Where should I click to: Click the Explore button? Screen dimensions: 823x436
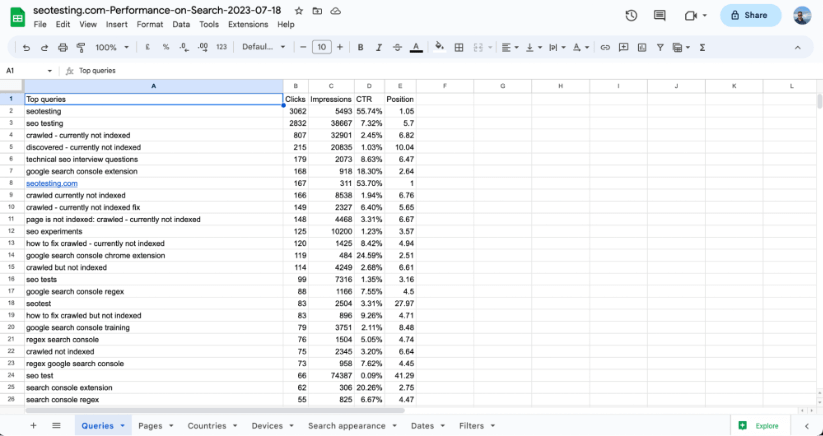point(760,426)
